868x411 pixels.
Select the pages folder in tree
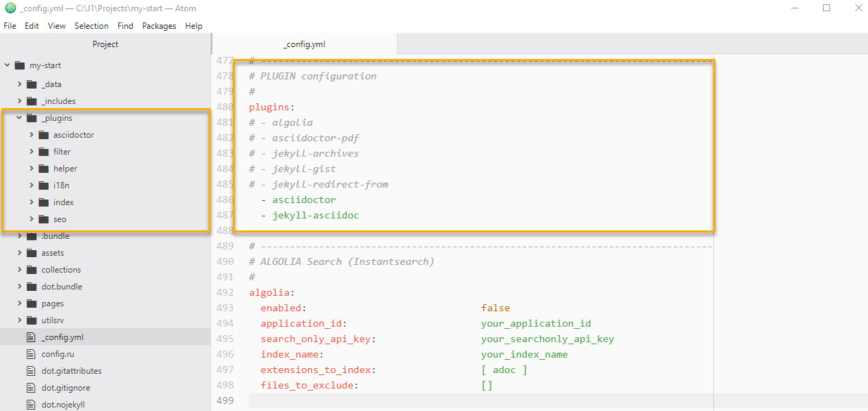(x=53, y=304)
